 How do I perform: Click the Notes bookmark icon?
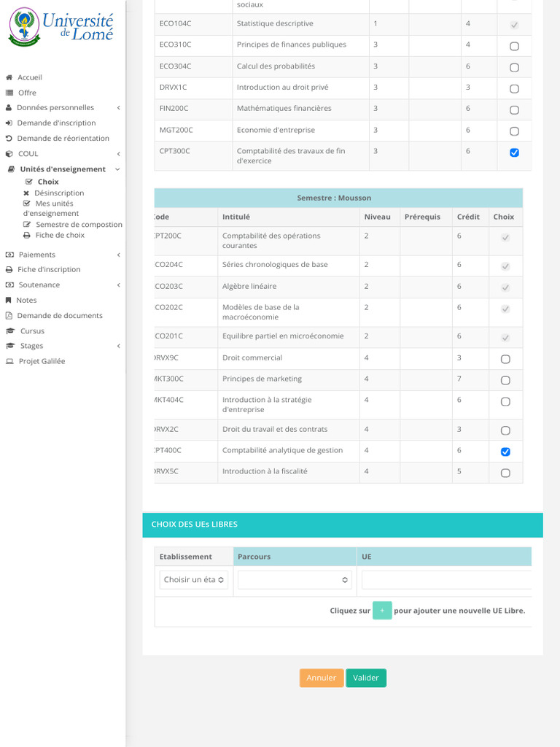coord(8,300)
